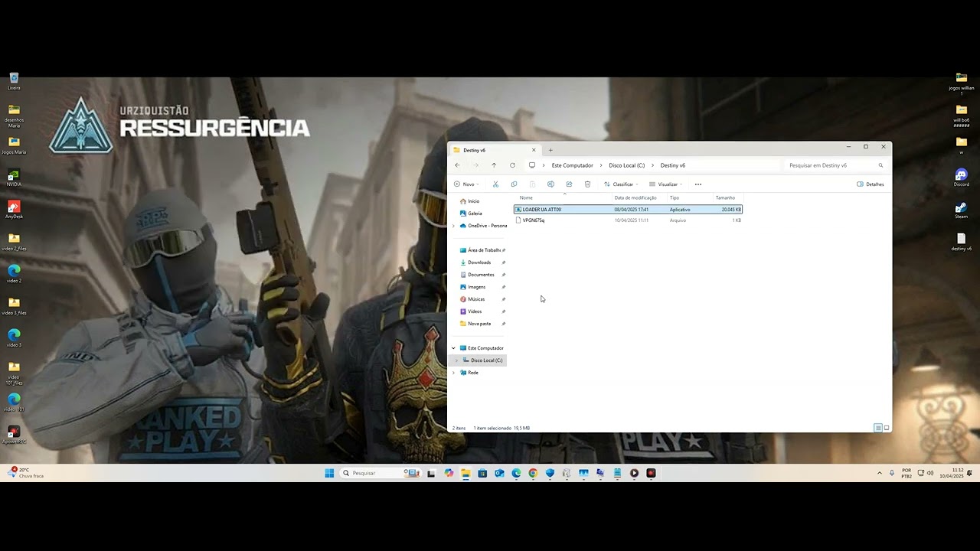Screen dimensions: 980x551
Task: Select the Steam desktop shortcut
Action: (962, 210)
